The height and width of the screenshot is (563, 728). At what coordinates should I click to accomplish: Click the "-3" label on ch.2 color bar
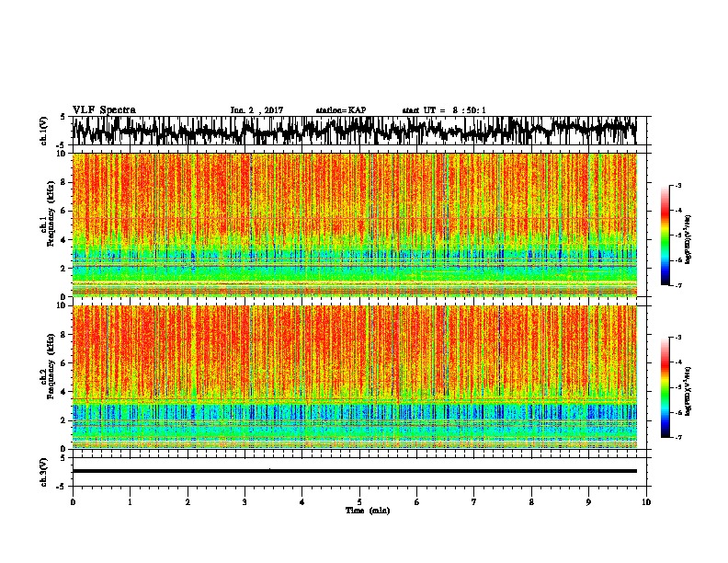677,338
